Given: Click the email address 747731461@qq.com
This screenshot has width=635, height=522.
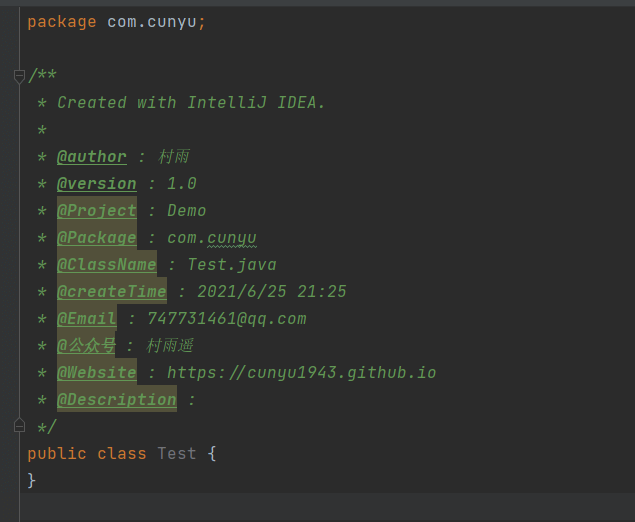Looking at the screenshot, I should click(x=227, y=319).
